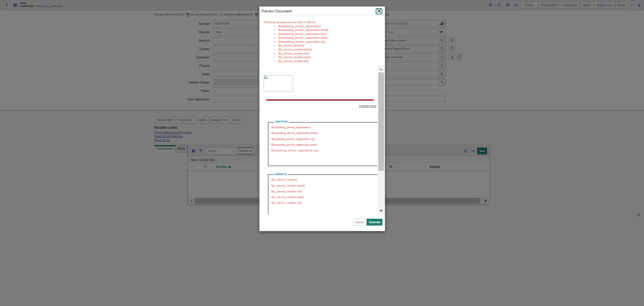Open lookup for Service Request Form field
Screen dimensions: 644x306
click(x=442, y=49)
